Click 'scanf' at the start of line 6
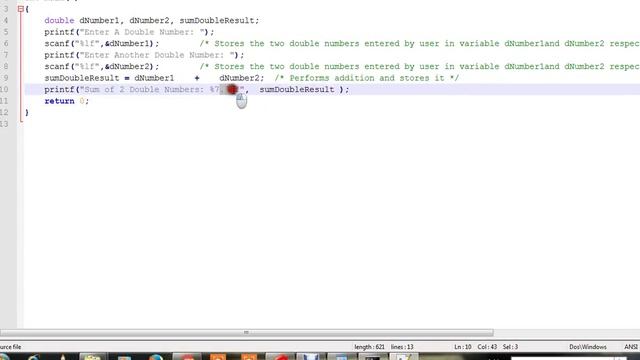640x360 pixels. click(x=57, y=43)
